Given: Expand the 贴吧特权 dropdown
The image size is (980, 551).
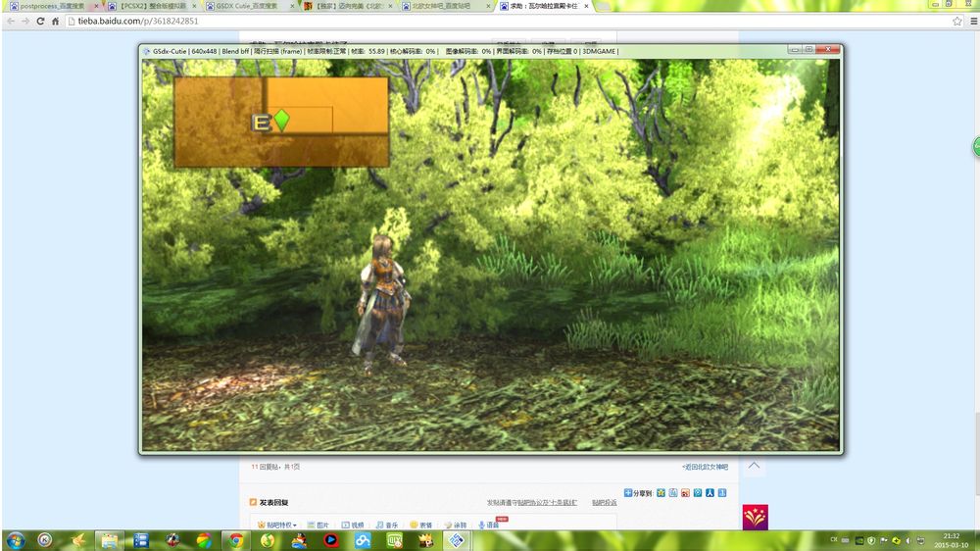Looking at the screenshot, I should click(277, 525).
